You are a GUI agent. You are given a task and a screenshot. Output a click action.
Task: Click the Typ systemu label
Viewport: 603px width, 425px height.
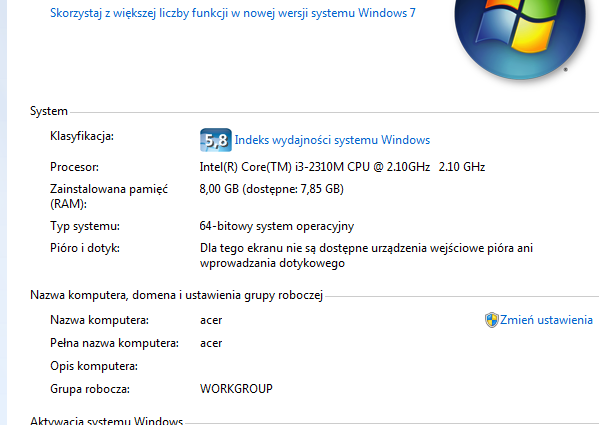click(x=85, y=226)
